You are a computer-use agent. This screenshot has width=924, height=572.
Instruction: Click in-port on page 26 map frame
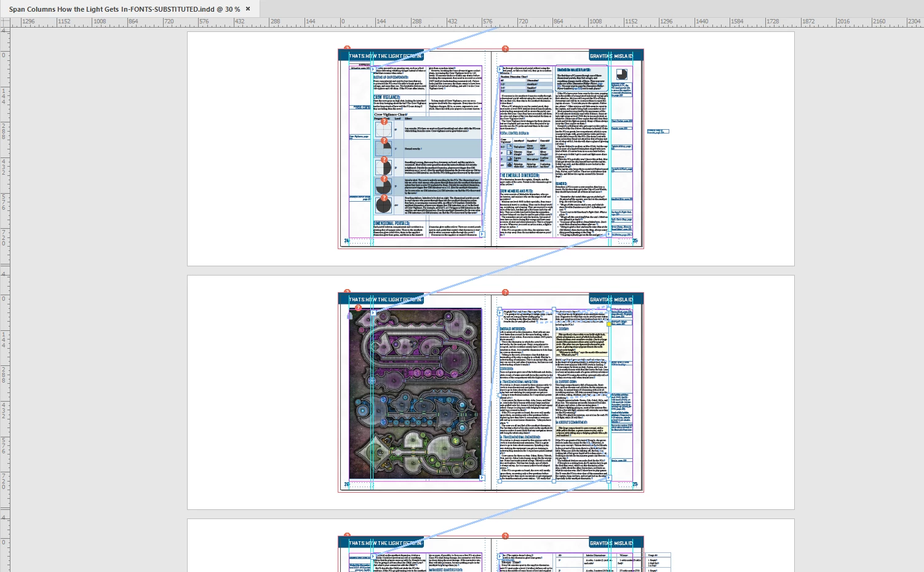point(373,313)
